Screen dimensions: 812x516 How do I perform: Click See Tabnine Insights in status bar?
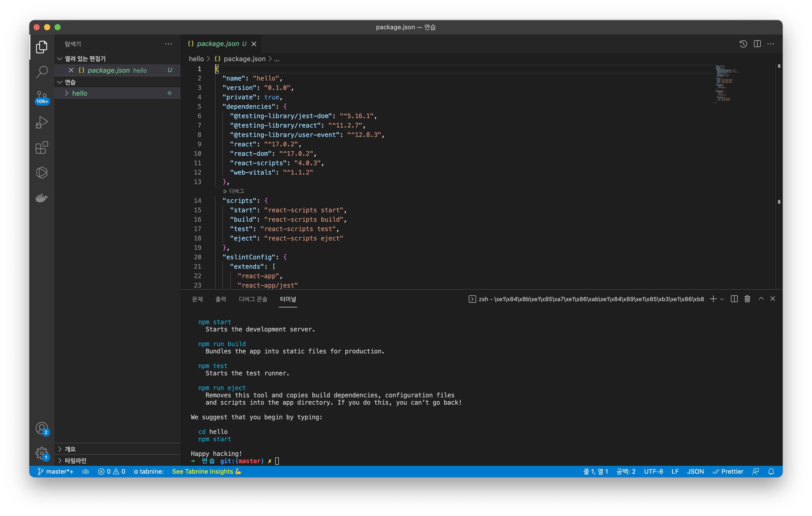click(206, 472)
